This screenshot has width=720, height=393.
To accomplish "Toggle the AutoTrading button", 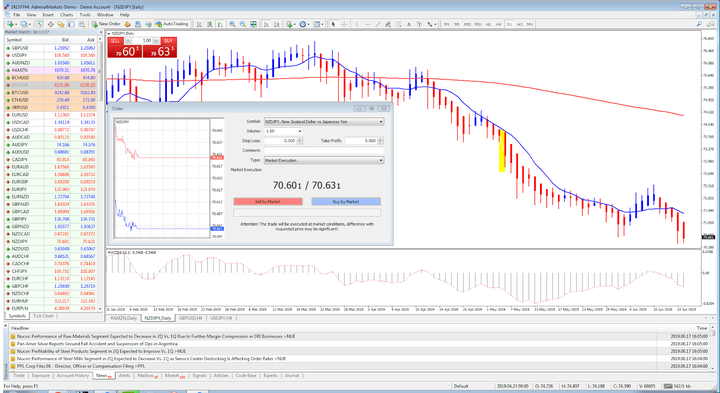I will 172,24.
